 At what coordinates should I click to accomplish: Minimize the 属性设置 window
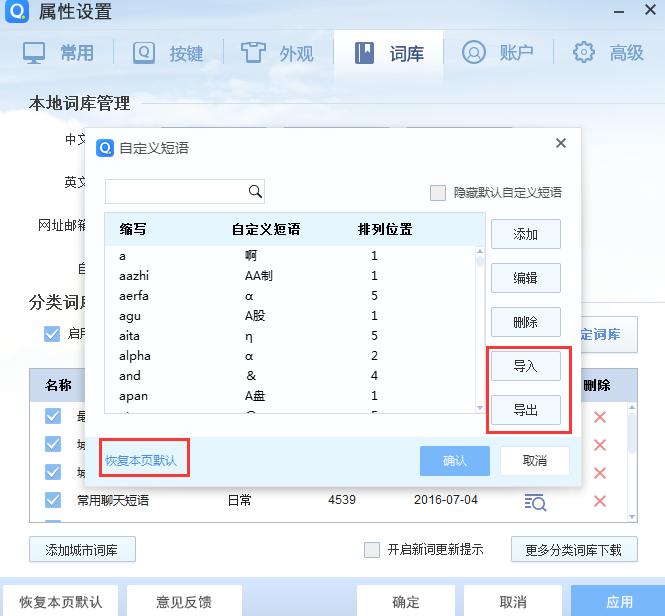pyautogui.click(x=619, y=12)
